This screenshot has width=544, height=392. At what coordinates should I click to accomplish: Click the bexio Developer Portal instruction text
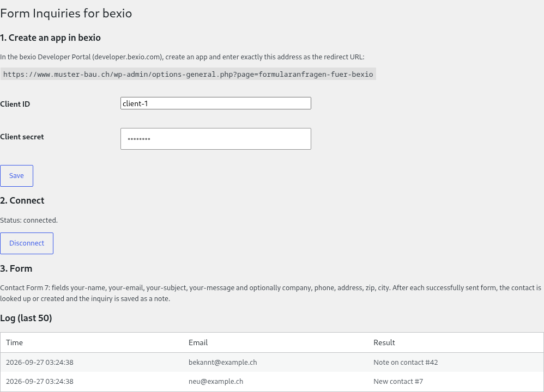[182, 57]
